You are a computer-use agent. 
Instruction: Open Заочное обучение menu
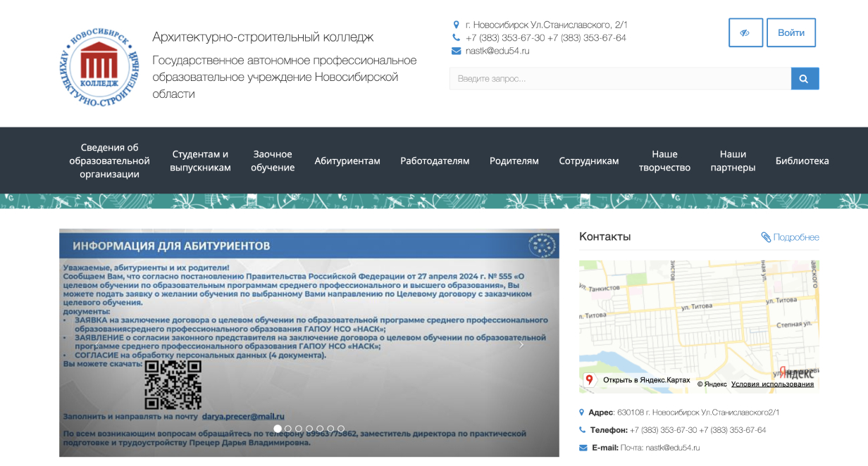click(x=273, y=160)
